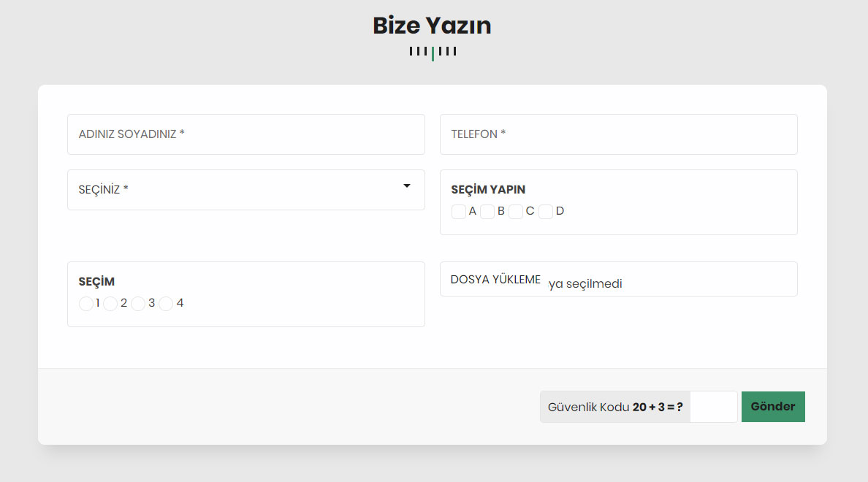Image resolution: width=868 pixels, height=482 pixels.
Task: Pick radio option 3 under SEÇİM
Action: click(x=138, y=303)
